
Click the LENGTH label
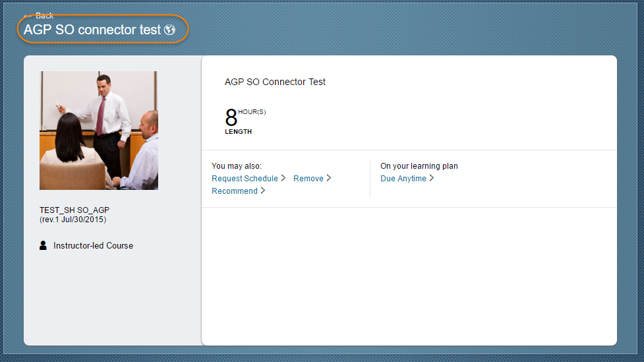(x=238, y=132)
